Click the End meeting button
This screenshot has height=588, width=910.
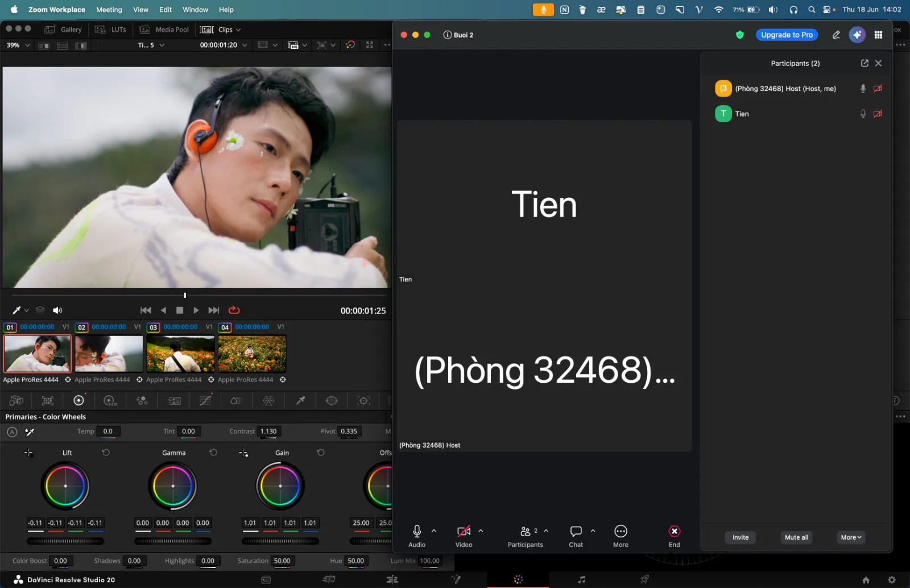point(674,536)
